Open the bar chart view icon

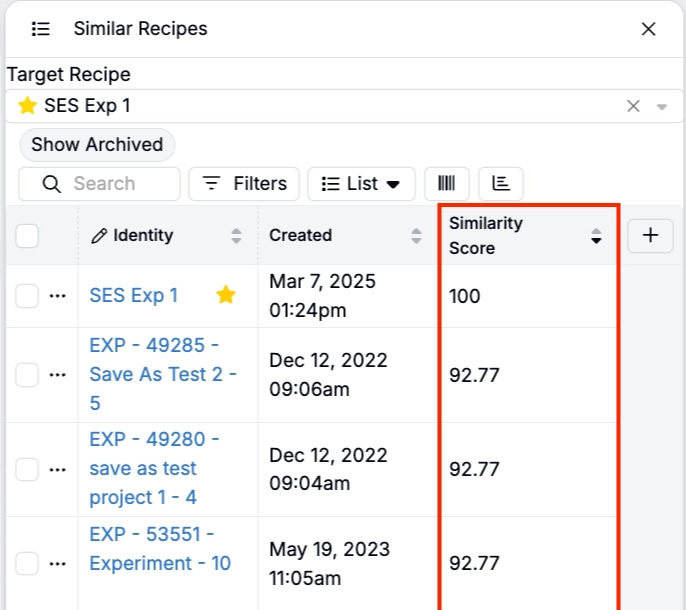[501, 184]
